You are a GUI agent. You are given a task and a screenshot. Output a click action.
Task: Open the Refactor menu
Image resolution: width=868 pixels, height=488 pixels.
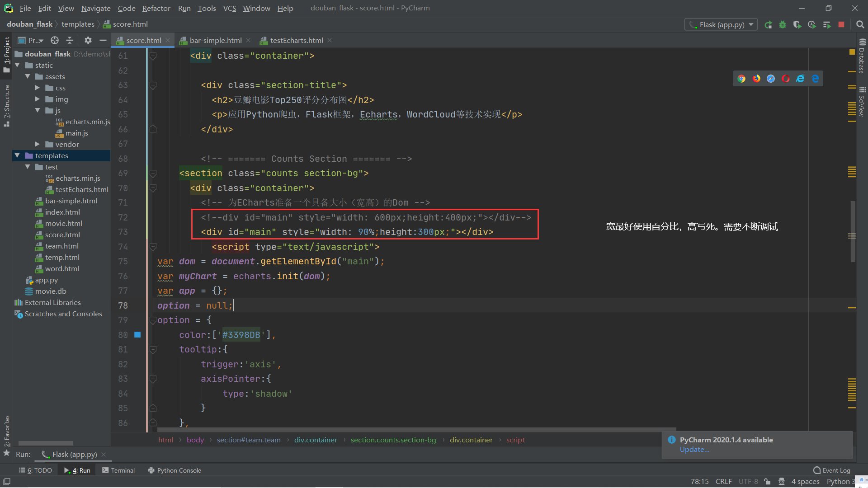[156, 8]
